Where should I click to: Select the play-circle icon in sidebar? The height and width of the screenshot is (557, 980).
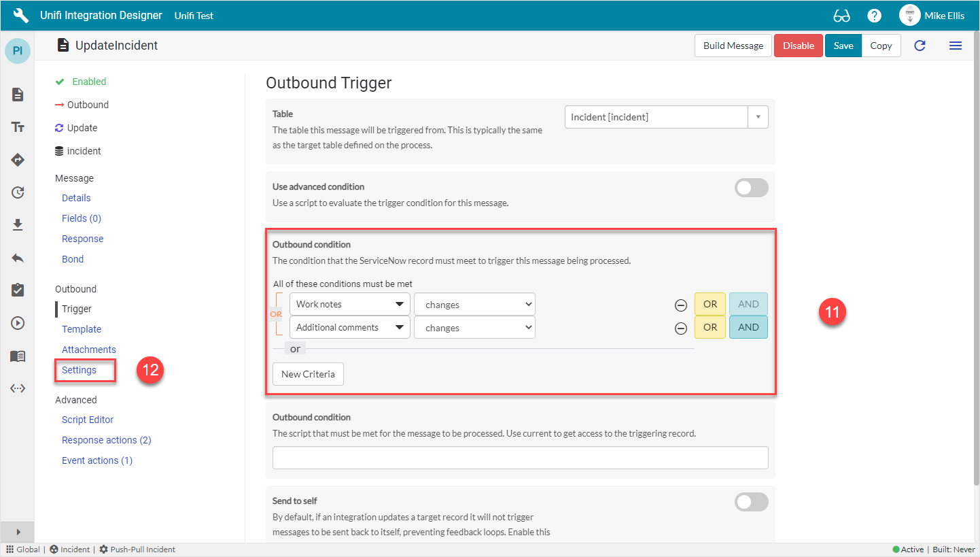[17, 323]
